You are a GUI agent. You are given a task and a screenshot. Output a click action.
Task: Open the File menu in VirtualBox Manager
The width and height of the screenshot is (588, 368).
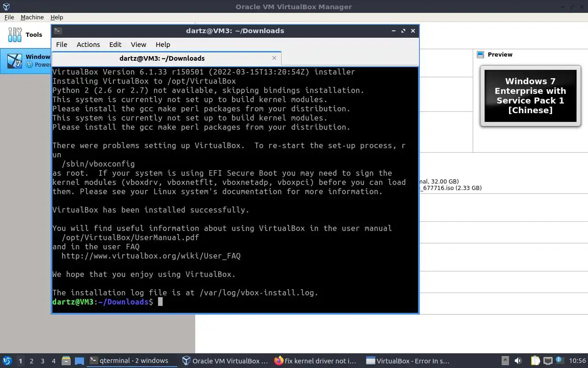coord(9,17)
